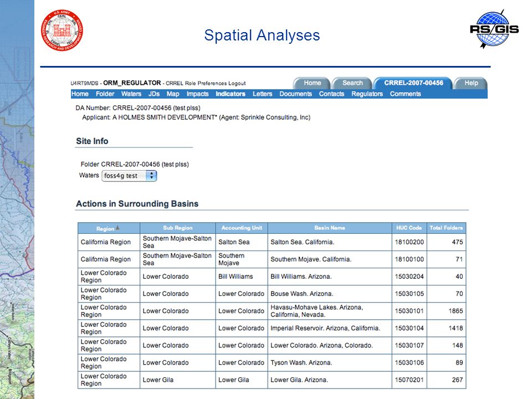This screenshot has width=532, height=399.
Task: Click the RS/GIS globe logo
Action: [x=494, y=29]
